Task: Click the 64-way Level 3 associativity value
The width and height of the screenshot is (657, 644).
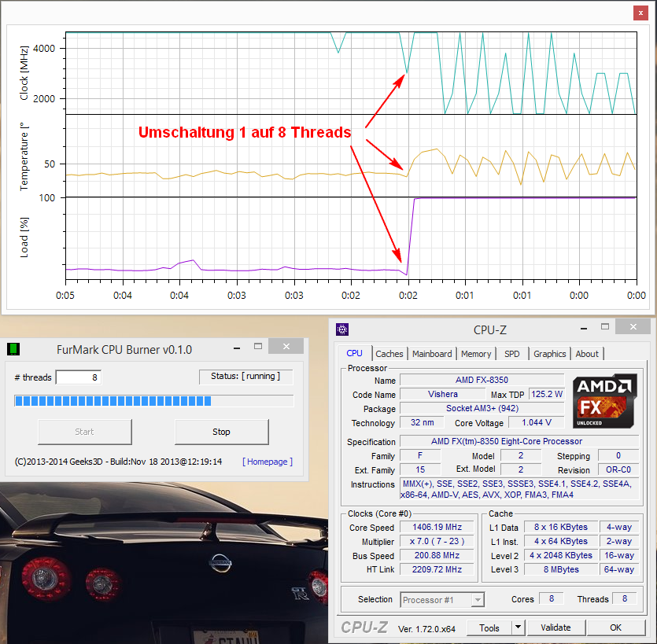Action: coord(619,569)
